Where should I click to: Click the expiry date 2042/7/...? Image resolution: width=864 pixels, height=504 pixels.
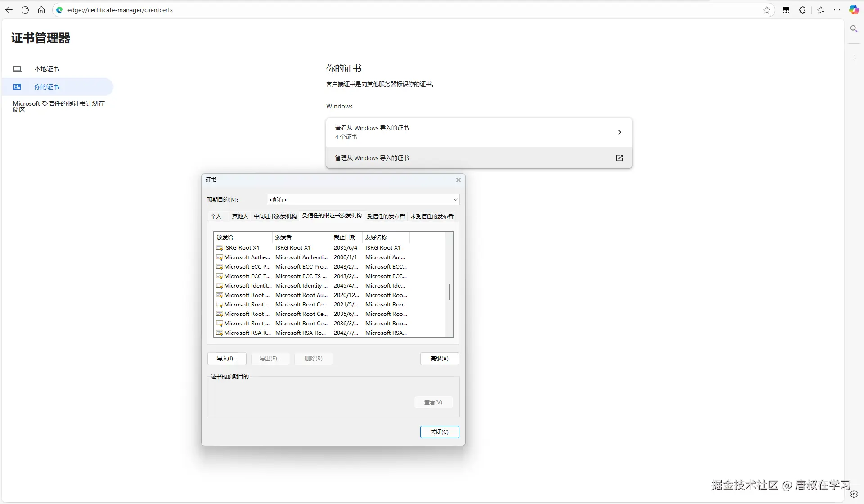pos(346,333)
